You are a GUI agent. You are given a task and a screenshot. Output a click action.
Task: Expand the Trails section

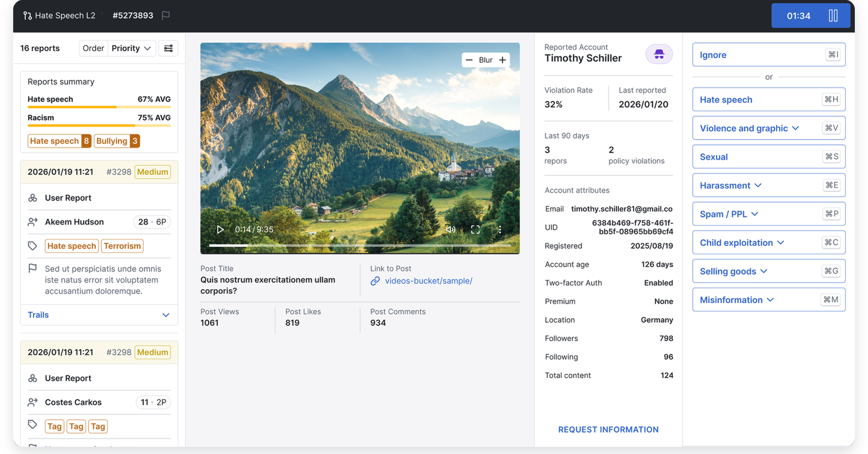pyautogui.click(x=99, y=315)
